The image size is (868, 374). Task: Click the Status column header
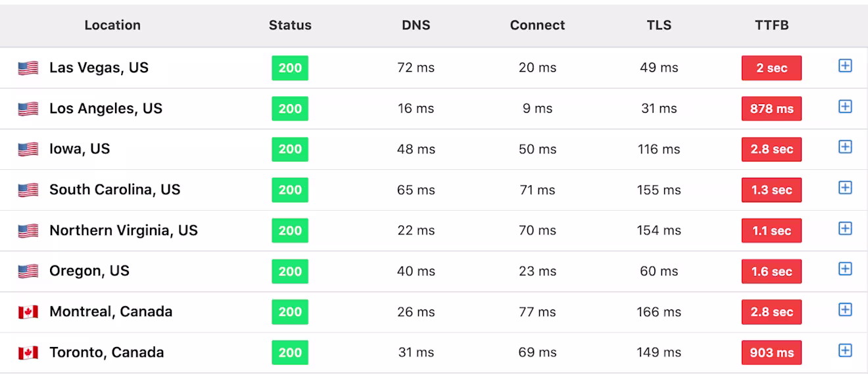(290, 25)
